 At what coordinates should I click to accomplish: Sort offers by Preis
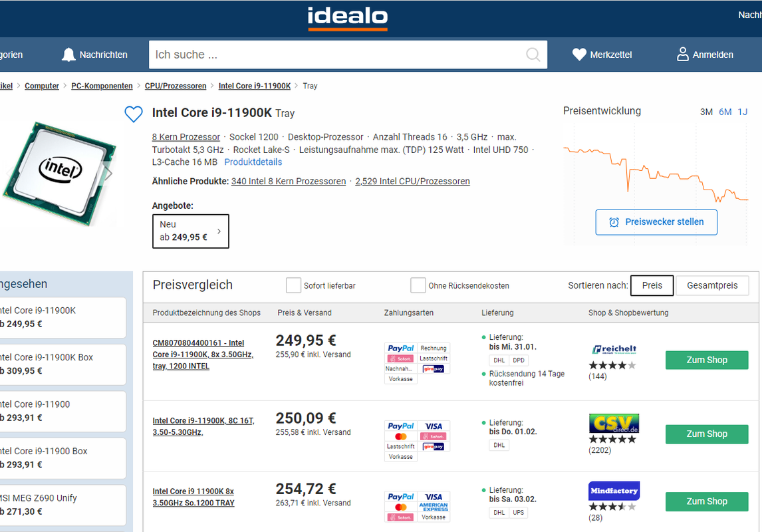(652, 285)
